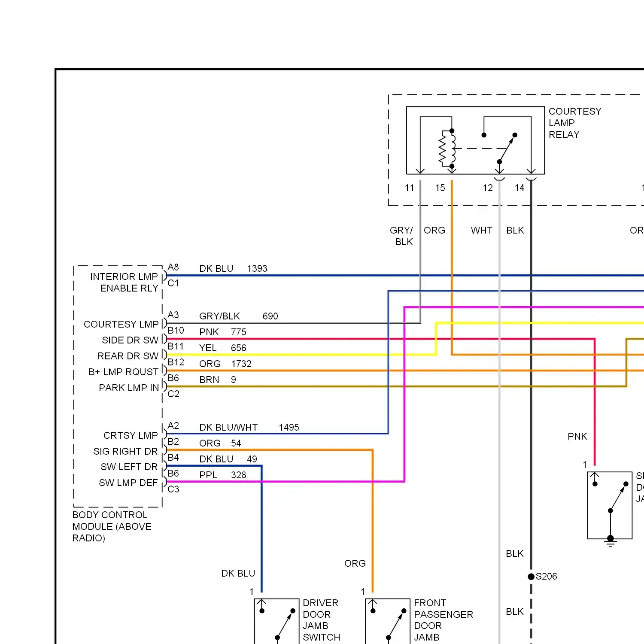
Task: Click the SW LMP DEF label
Action: [x=128, y=483]
